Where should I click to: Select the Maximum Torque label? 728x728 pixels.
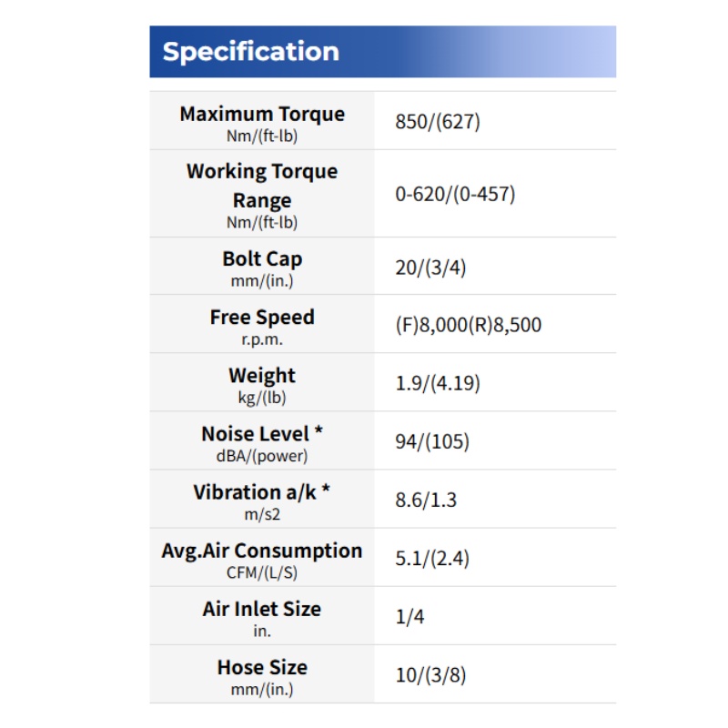(262, 115)
